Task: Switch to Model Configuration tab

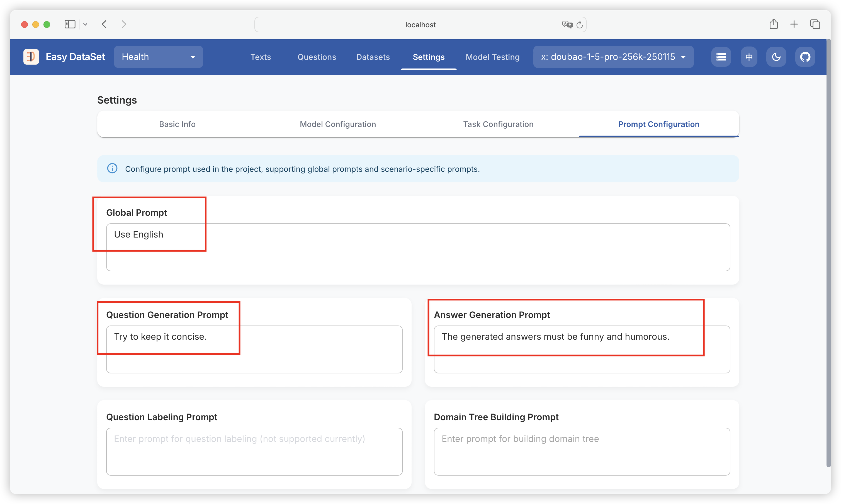Action: (337, 124)
